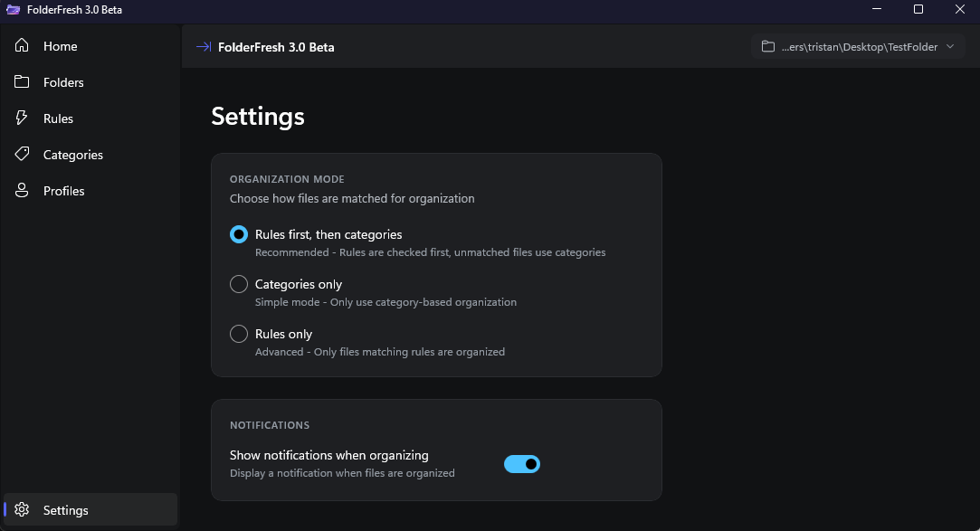The image size is (980, 531).
Task: Switch to the Categories page label
Action: pos(73,155)
